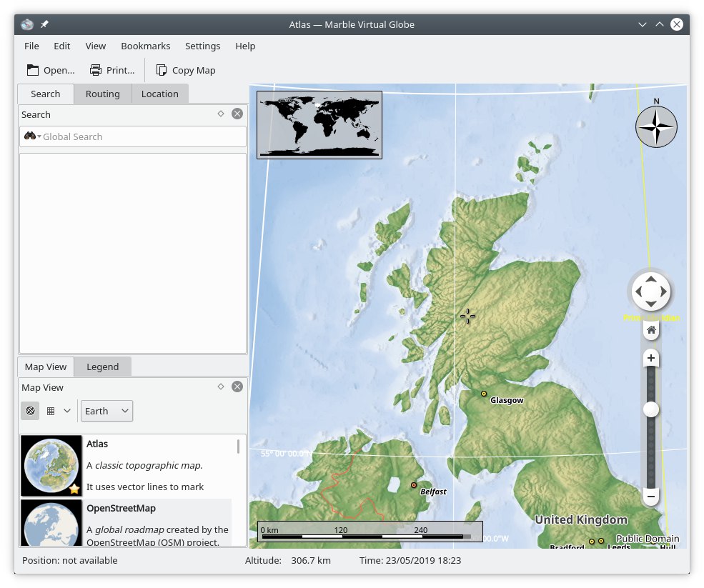Select the globe projection button
The image size is (704, 588).
30,411
